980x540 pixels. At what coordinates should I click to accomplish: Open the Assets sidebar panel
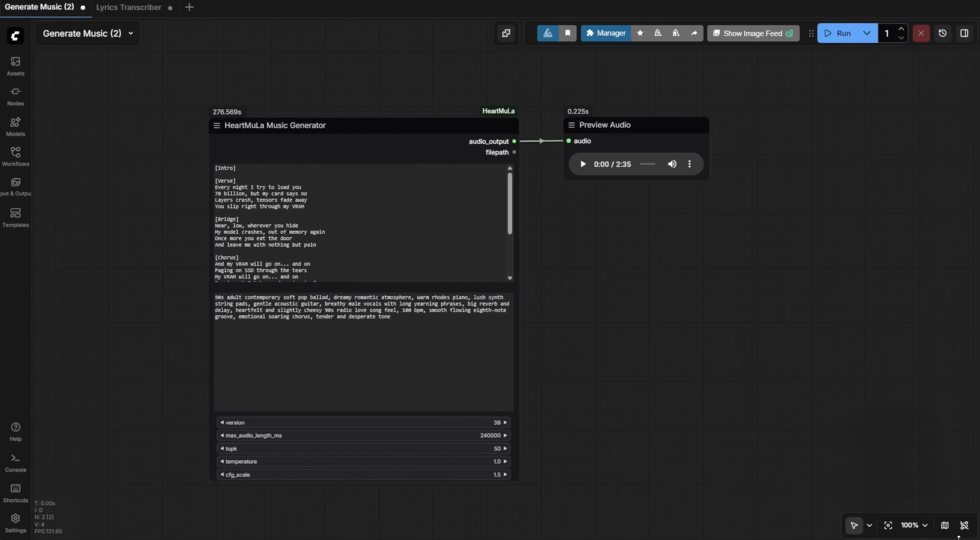tap(15, 66)
